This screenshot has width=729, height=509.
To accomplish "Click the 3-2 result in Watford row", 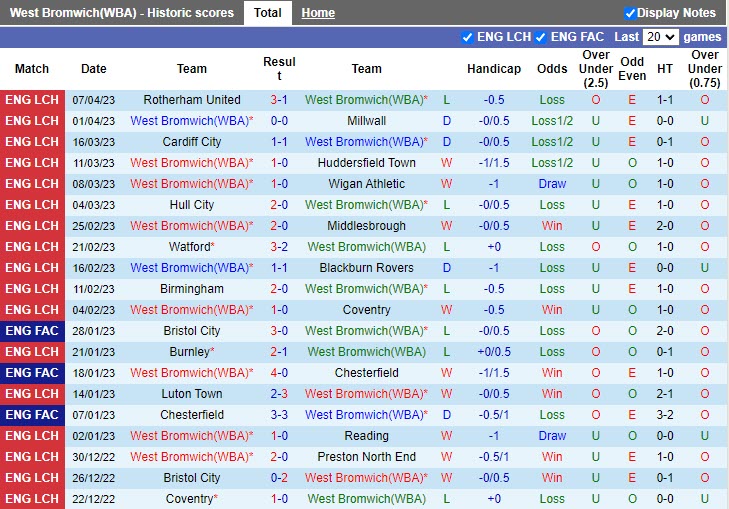I will [x=279, y=246].
